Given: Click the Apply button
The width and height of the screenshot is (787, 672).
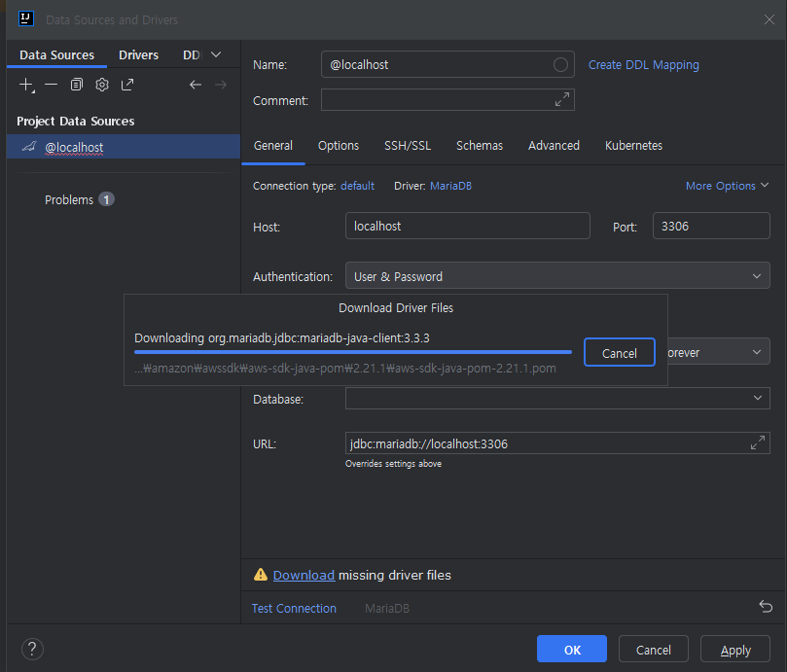Looking at the screenshot, I should pos(735,649).
